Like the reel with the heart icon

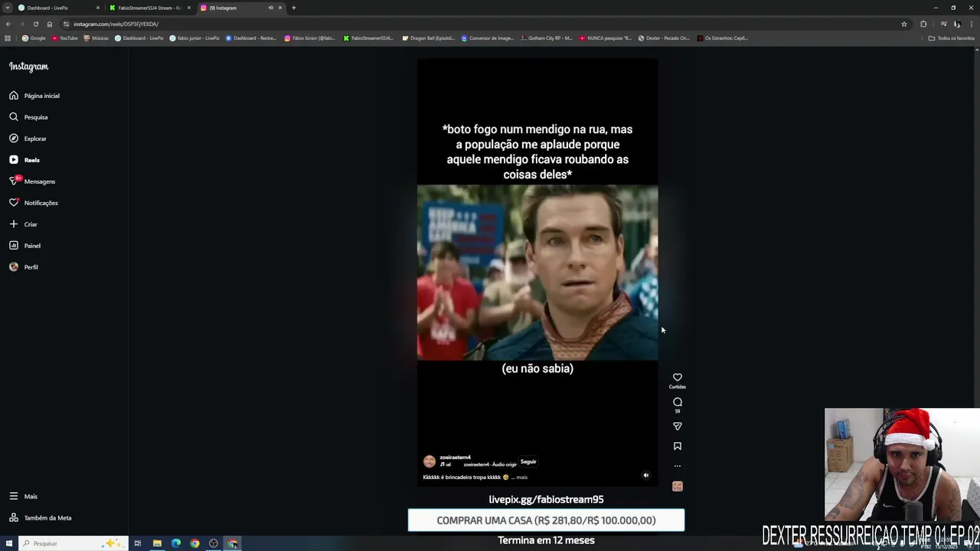point(678,377)
